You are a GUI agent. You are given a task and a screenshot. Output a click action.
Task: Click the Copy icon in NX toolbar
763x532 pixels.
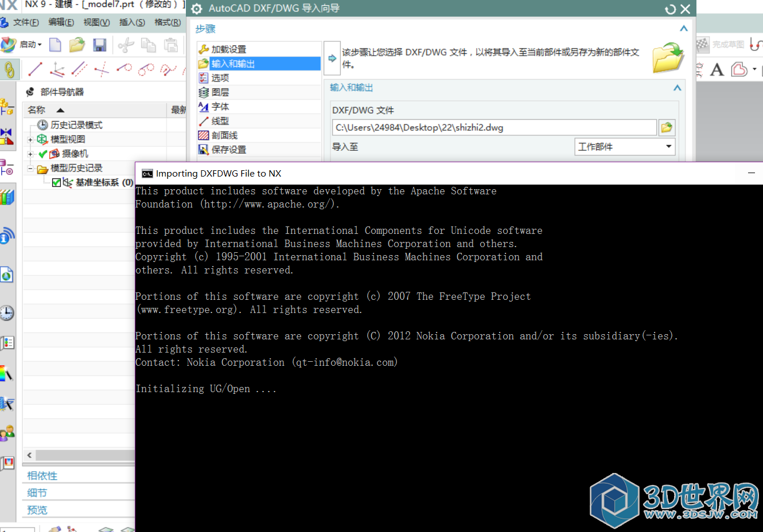pos(149,45)
